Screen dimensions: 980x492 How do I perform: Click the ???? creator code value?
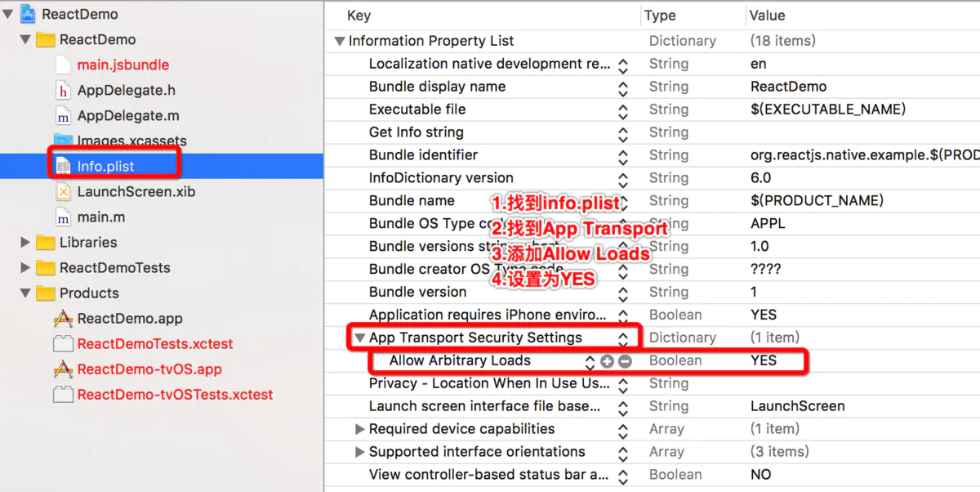click(766, 270)
